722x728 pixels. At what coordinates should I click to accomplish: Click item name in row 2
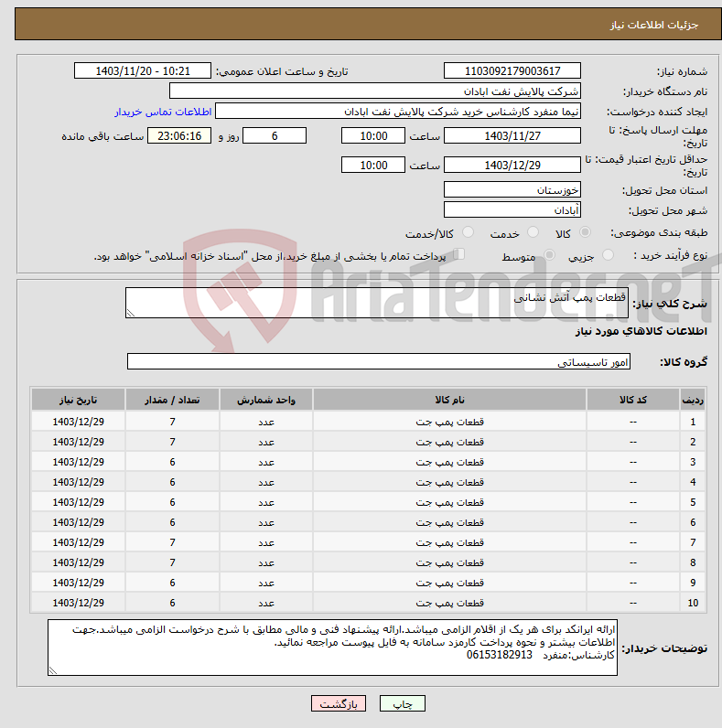[449, 442]
